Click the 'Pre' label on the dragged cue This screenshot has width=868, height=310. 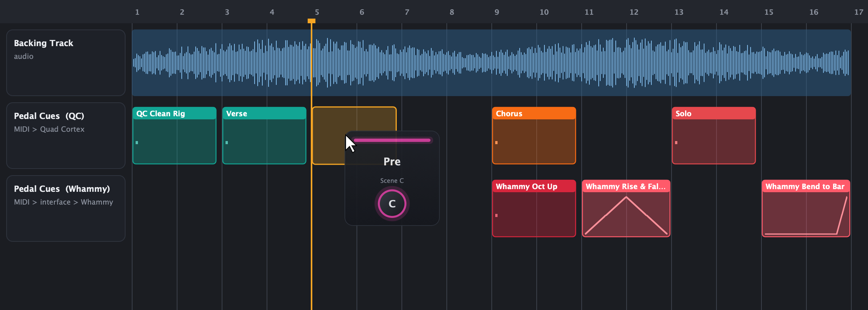(x=392, y=162)
